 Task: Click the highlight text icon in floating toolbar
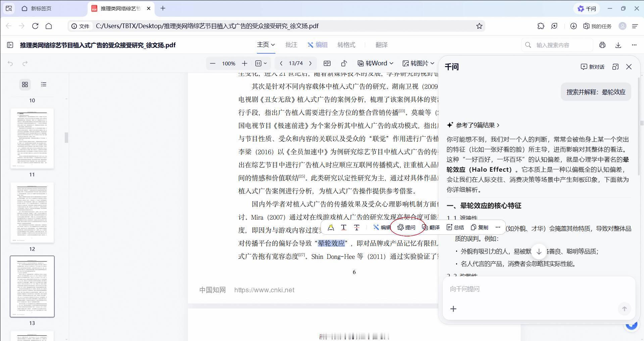[331, 228]
